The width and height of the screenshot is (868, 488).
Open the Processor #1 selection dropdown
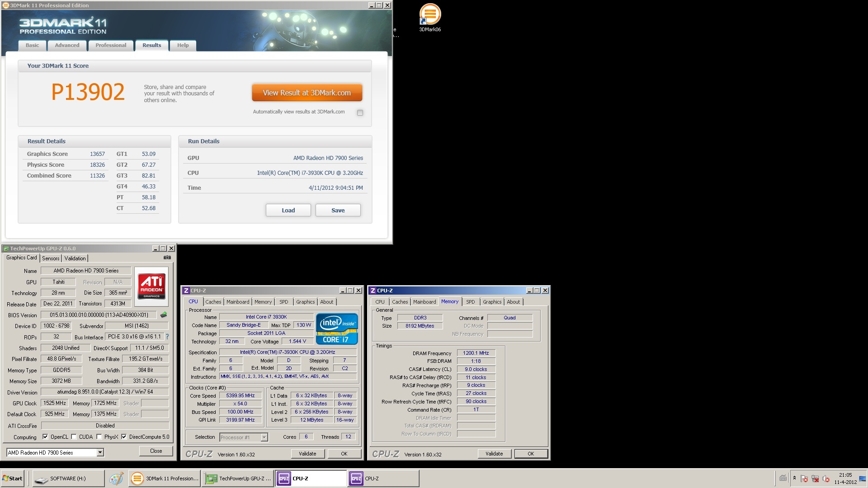click(264, 437)
